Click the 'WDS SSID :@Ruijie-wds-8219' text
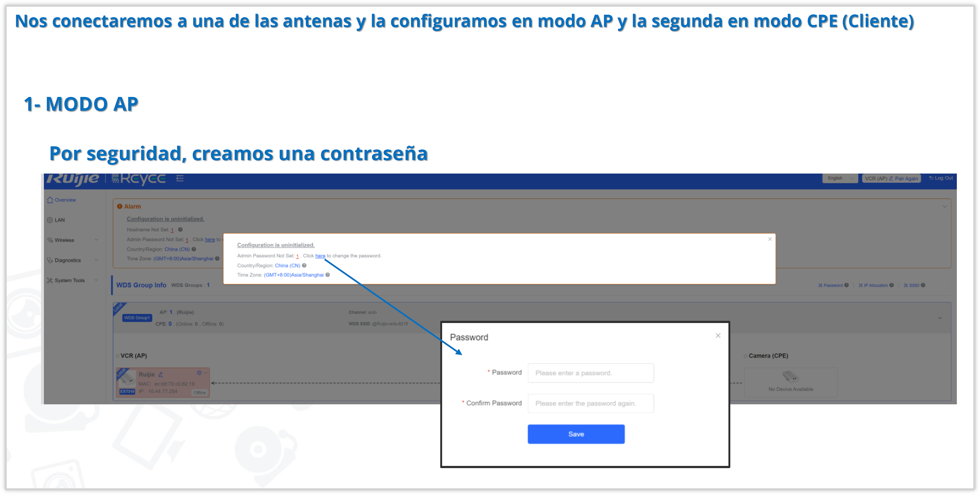980x495 pixels. [378, 324]
